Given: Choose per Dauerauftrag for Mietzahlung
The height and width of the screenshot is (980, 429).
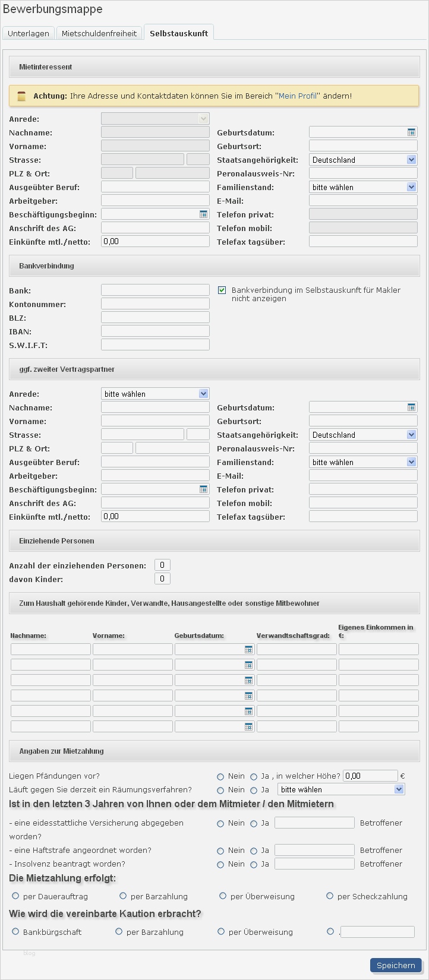Looking at the screenshot, I should point(15,896).
